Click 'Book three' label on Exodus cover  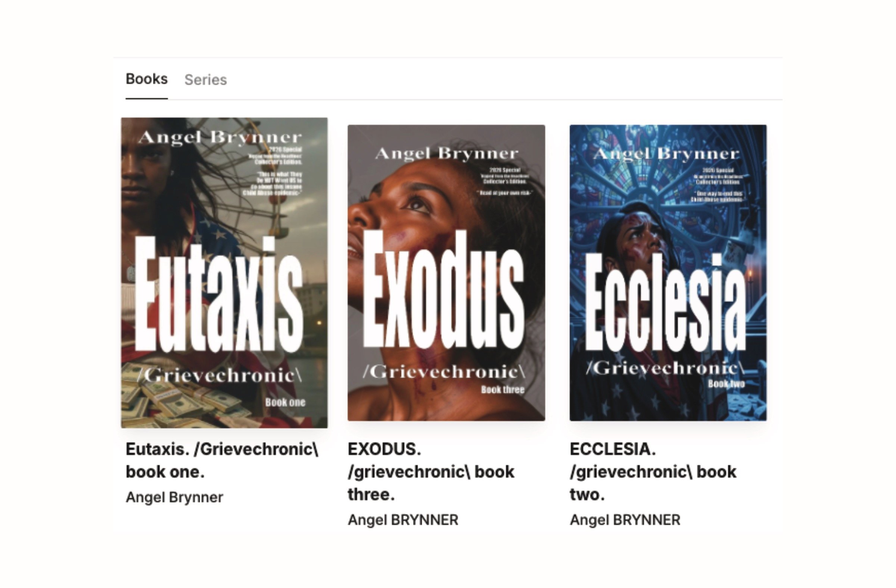point(503,390)
